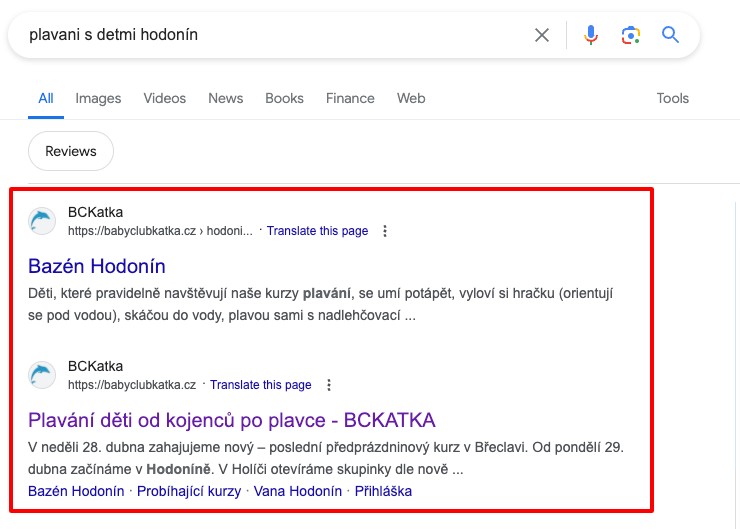Switch to the Images tab
The width and height of the screenshot is (740, 529).
(98, 98)
